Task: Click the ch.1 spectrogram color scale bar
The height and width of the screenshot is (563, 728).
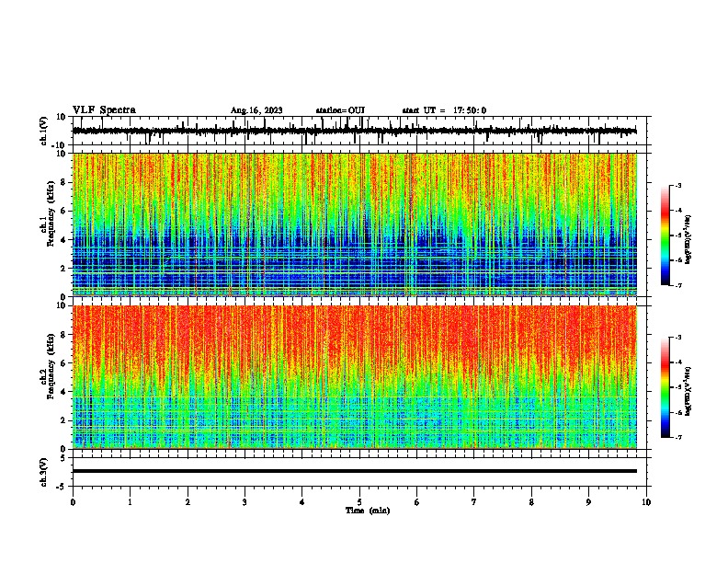Action: pyautogui.click(x=665, y=236)
